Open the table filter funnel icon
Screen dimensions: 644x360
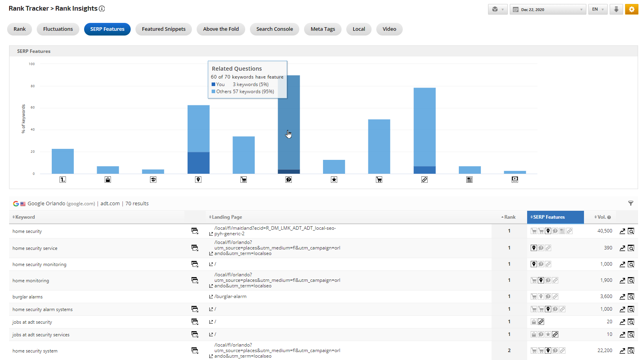coord(631,203)
